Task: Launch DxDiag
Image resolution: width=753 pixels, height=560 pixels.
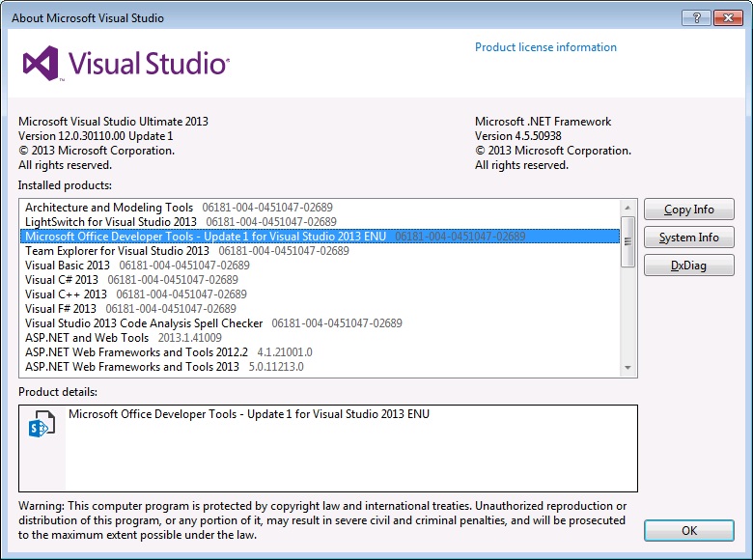Action: pos(688,266)
